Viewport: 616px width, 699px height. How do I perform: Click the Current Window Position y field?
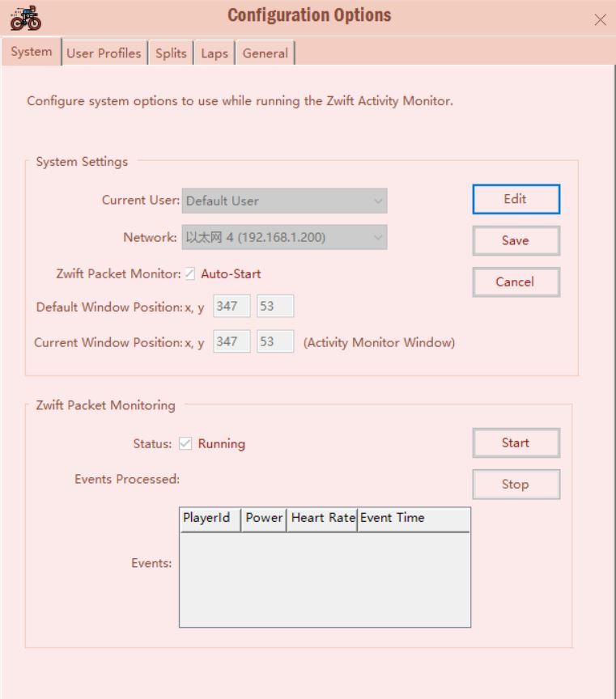[x=275, y=341]
